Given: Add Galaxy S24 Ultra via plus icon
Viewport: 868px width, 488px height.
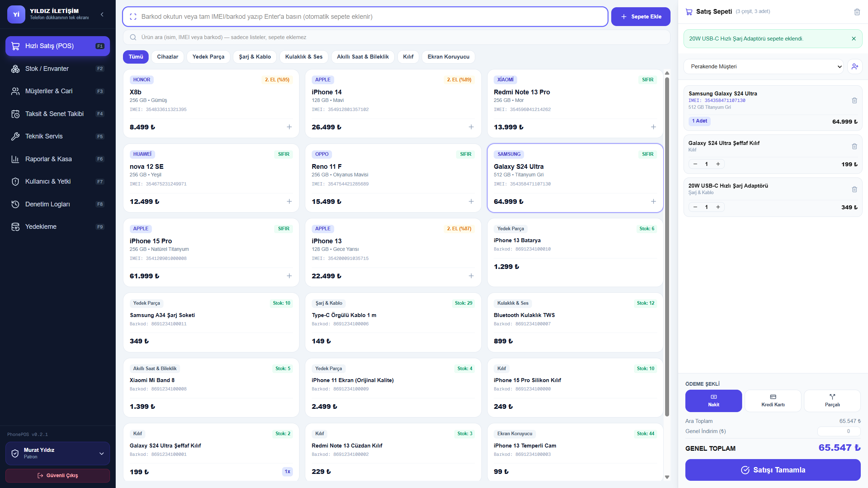Looking at the screenshot, I should point(653,201).
